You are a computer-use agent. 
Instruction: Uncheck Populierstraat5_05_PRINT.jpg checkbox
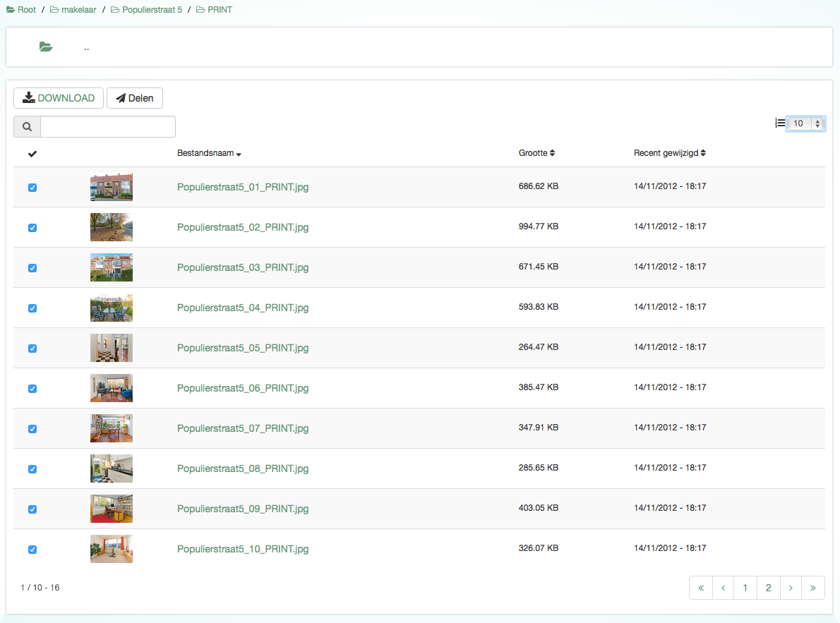pos(32,349)
